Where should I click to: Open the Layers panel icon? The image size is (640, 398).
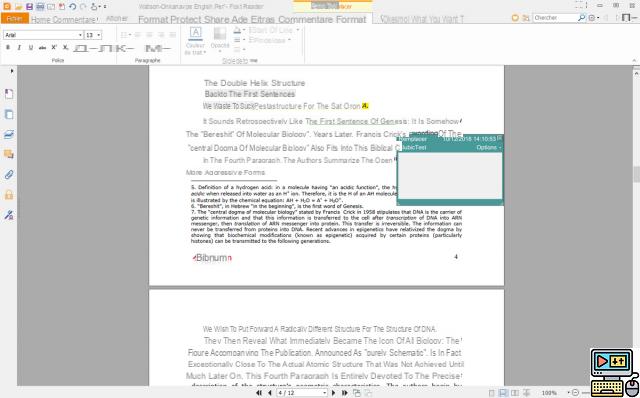pos(9,134)
